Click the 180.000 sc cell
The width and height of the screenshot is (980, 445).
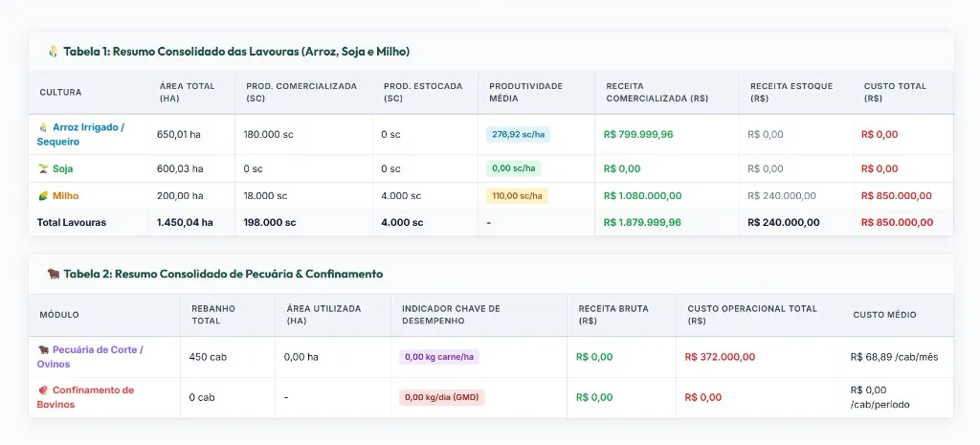tap(269, 134)
